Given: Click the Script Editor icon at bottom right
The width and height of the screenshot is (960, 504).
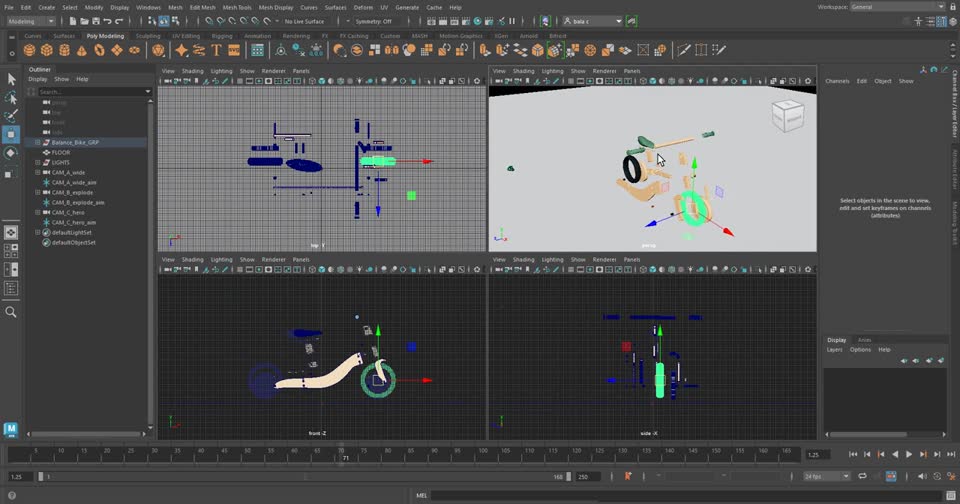Looking at the screenshot, I should pyautogui.click(x=950, y=495).
